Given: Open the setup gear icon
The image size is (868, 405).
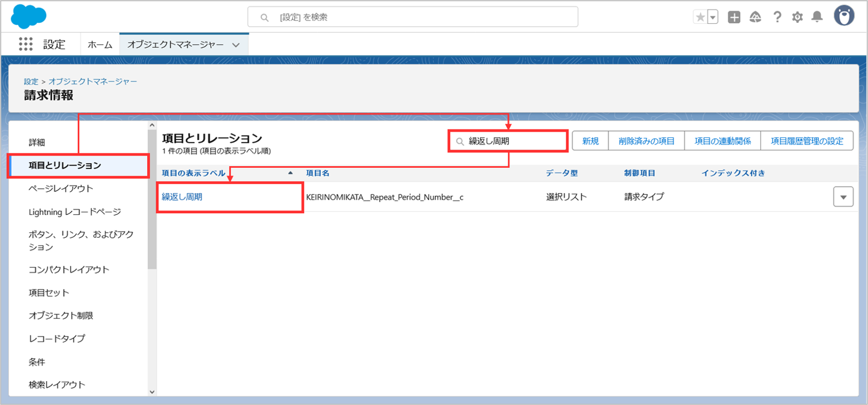Looking at the screenshot, I should [x=797, y=17].
